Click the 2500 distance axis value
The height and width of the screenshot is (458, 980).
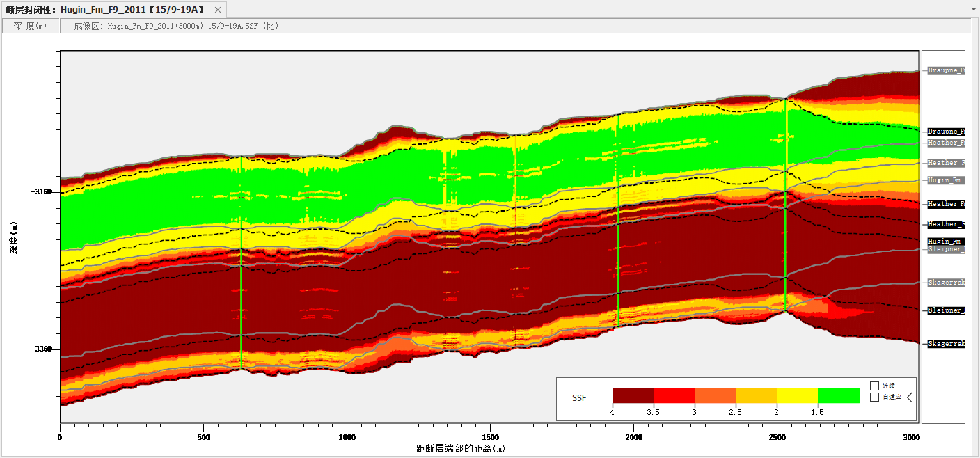tap(777, 438)
